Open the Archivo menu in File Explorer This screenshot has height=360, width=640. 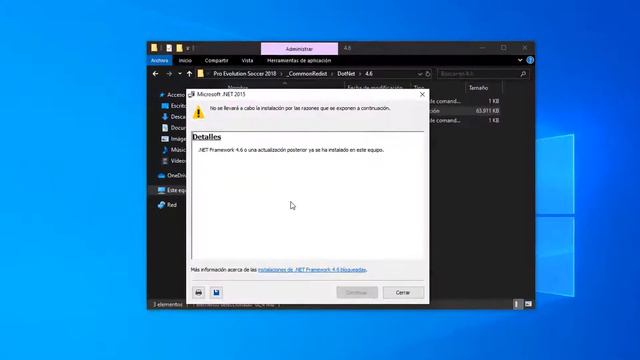pos(160,60)
